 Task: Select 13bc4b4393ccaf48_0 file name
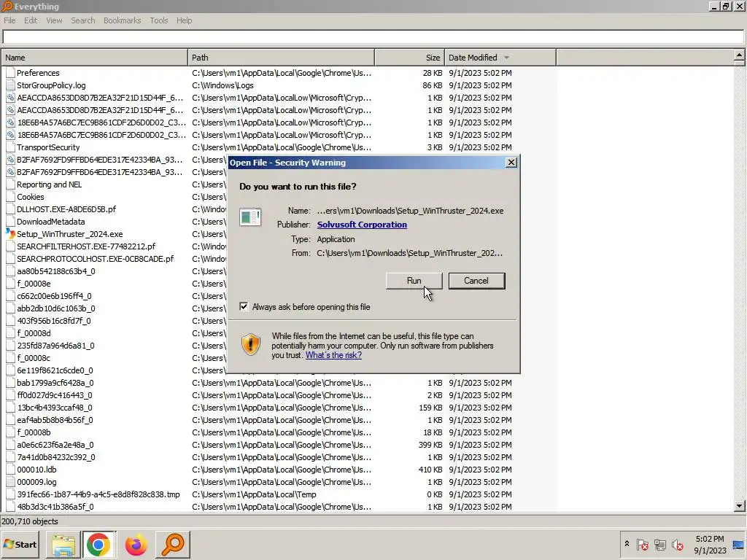click(55, 408)
